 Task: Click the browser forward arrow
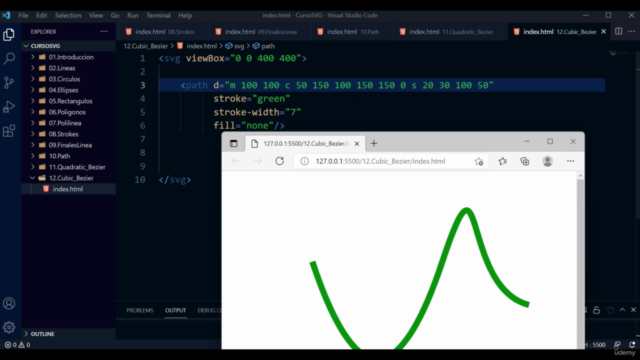point(258,161)
